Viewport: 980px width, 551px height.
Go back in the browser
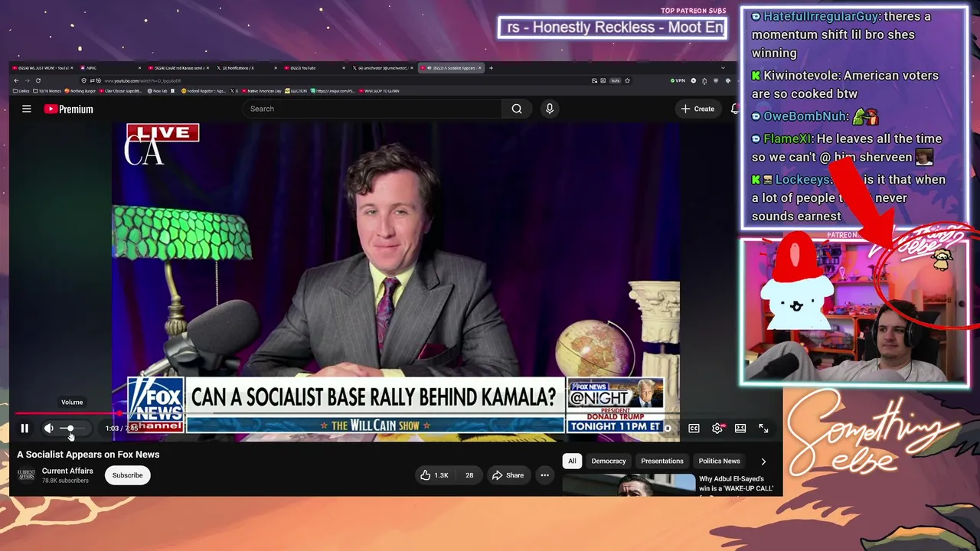[16, 80]
